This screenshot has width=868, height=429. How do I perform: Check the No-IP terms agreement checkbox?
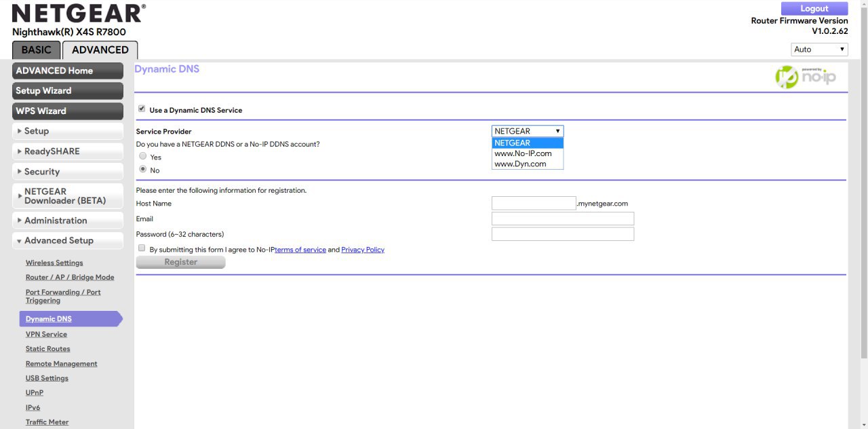click(x=142, y=248)
